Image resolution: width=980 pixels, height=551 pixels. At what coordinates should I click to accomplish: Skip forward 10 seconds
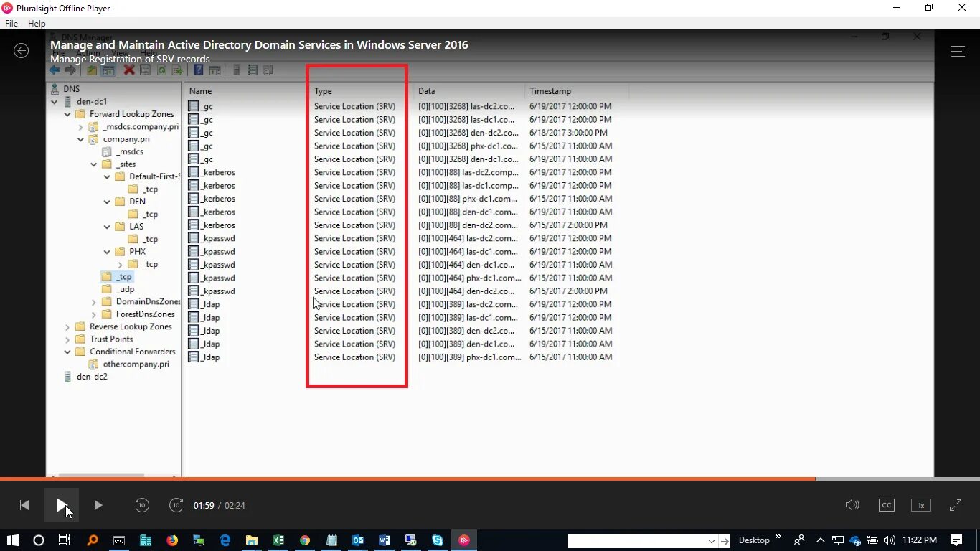[x=176, y=505]
